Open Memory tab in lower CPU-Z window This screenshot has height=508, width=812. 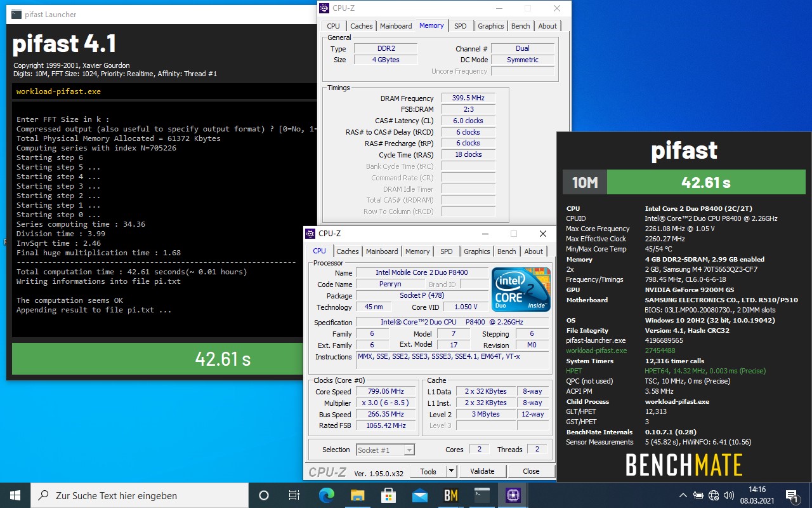click(x=417, y=251)
